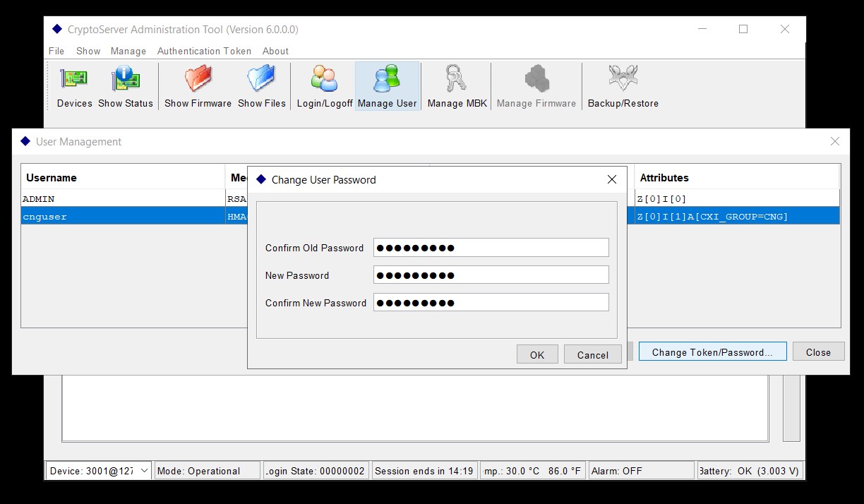
Task: Open the Manage menu
Action: [x=128, y=51]
